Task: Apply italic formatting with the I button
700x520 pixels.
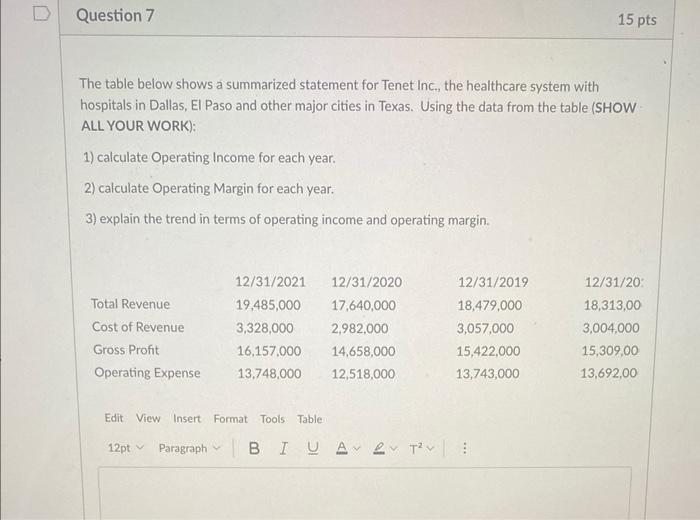Action: point(283,448)
